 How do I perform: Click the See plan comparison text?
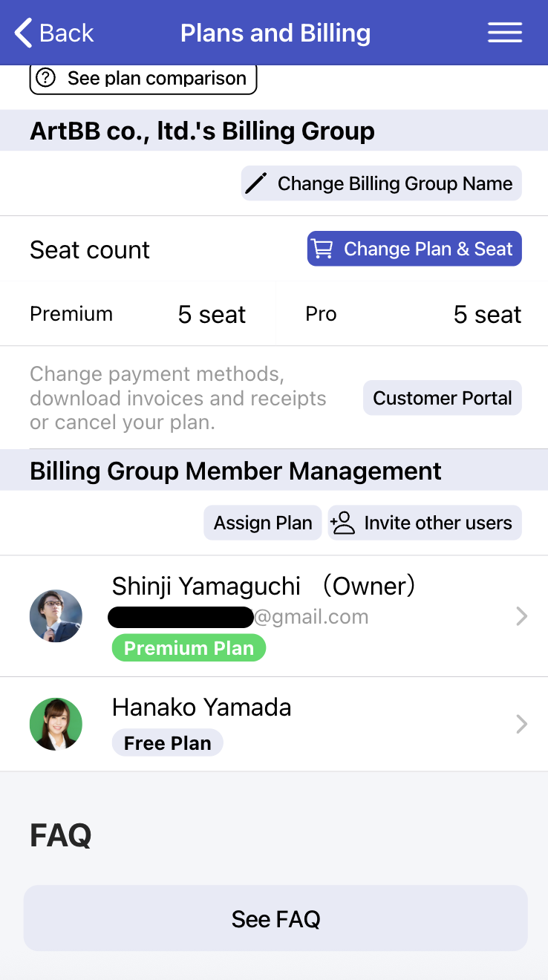pos(157,78)
